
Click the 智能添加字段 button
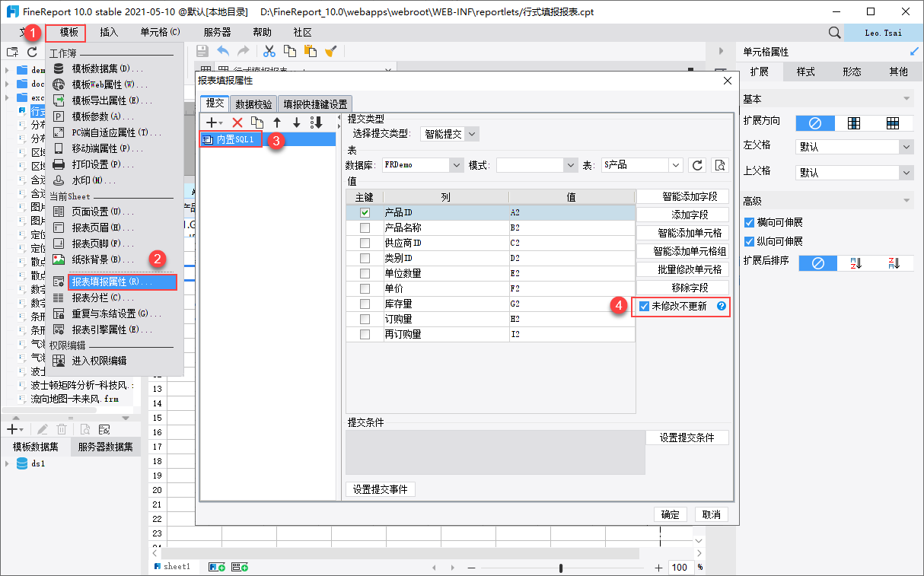point(683,197)
